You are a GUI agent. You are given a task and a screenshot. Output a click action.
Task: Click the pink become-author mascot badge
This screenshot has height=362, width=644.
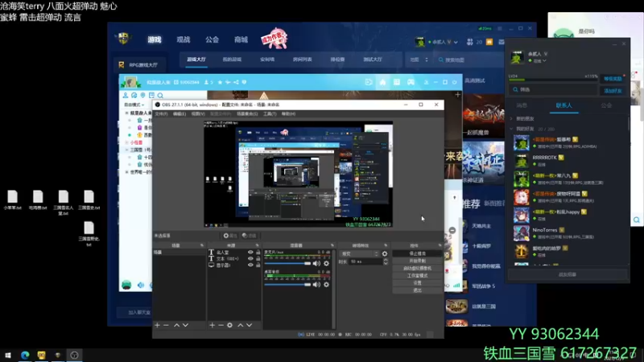click(x=274, y=39)
